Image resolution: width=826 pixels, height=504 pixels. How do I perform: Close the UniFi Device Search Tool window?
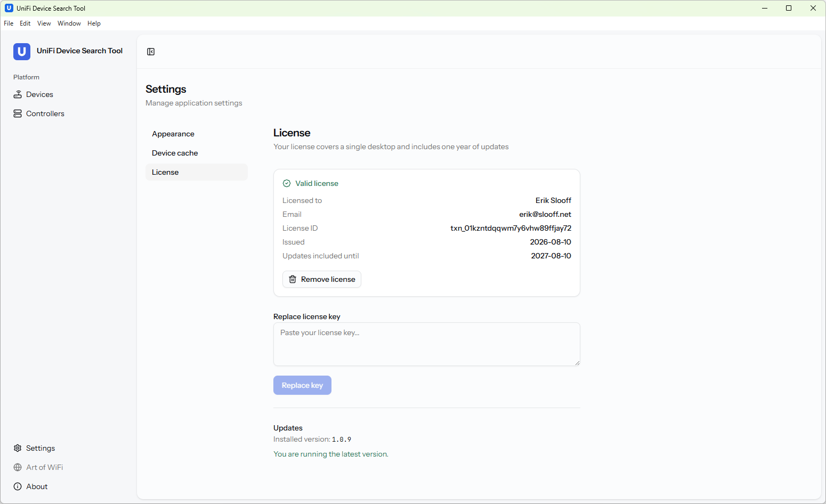click(x=813, y=8)
